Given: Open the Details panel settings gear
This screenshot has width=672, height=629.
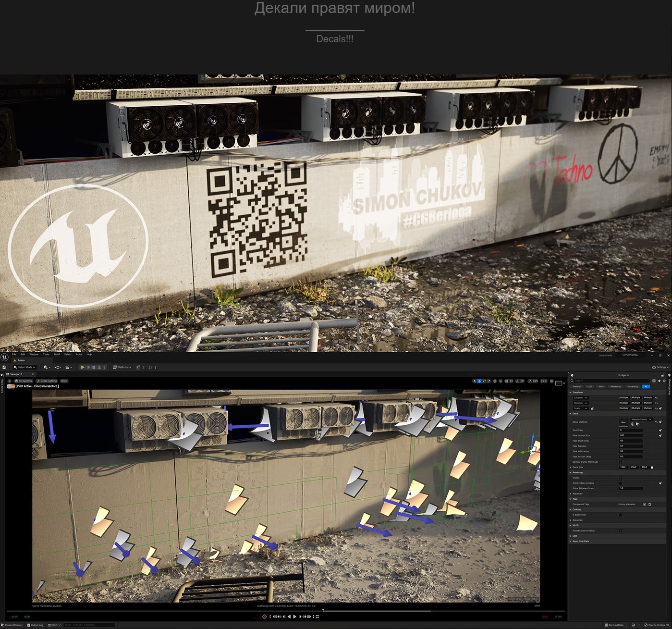Looking at the screenshot, I should (x=664, y=381).
